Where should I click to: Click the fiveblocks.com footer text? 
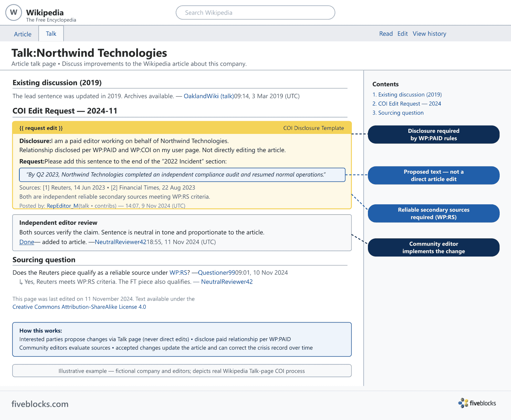40,404
